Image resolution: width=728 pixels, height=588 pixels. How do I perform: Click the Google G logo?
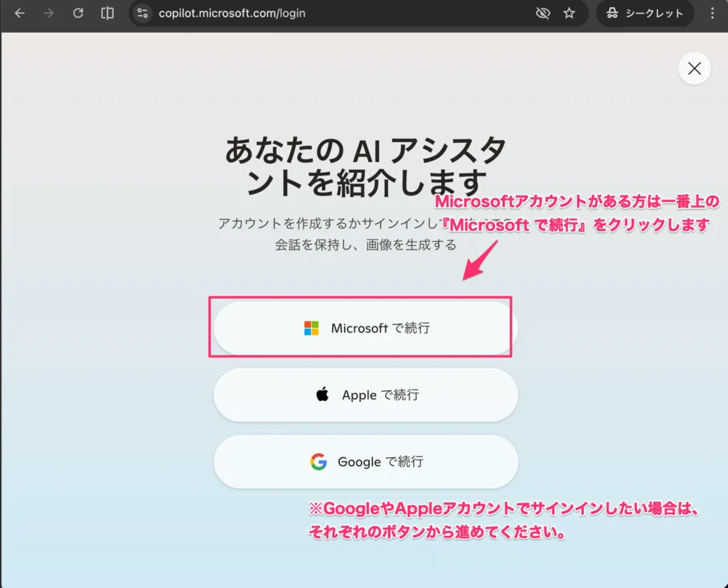(x=318, y=461)
